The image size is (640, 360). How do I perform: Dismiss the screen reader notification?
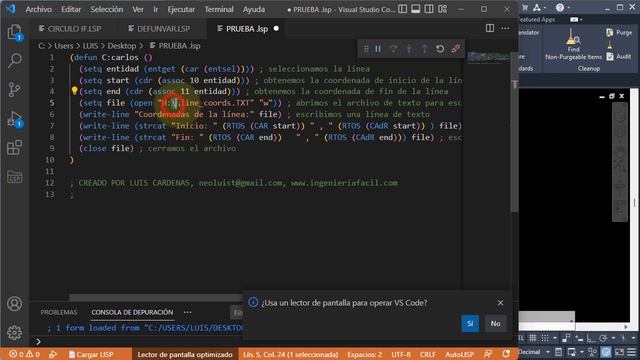500,303
